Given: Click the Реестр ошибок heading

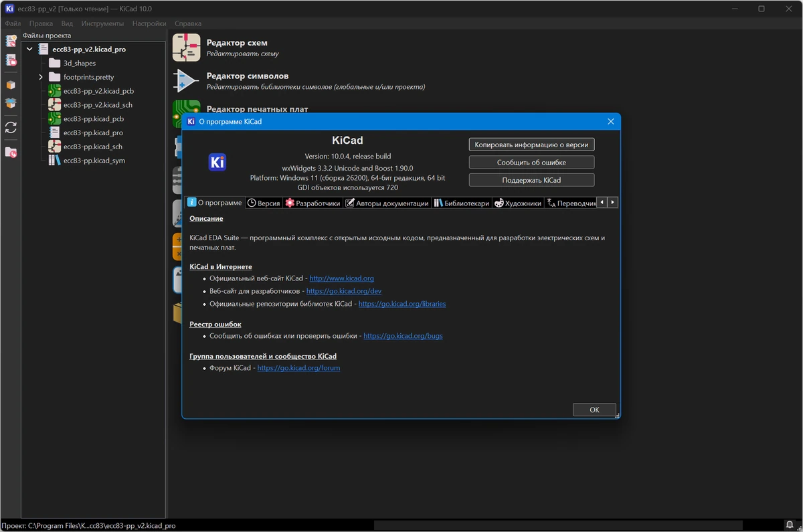Looking at the screenshot, I should click(215, 325).
